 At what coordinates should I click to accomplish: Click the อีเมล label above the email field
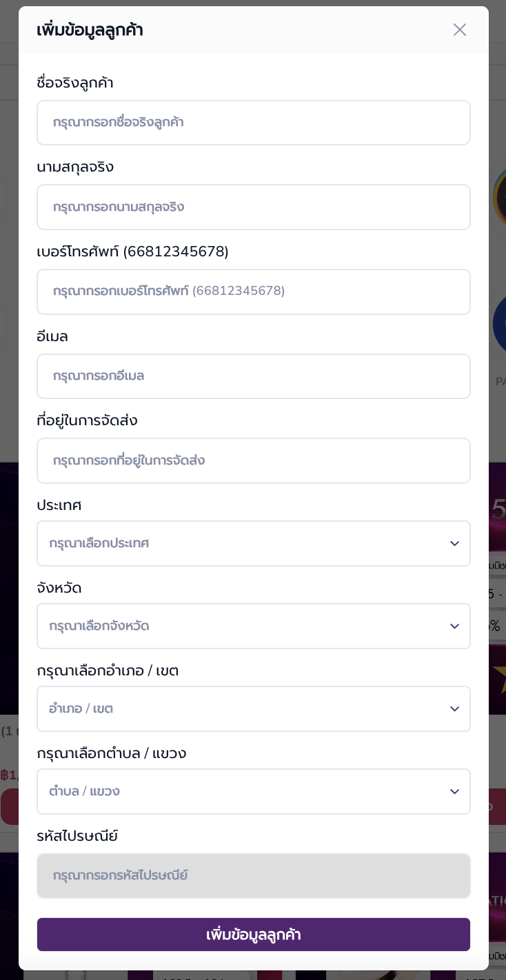click(x=52, y=337)
